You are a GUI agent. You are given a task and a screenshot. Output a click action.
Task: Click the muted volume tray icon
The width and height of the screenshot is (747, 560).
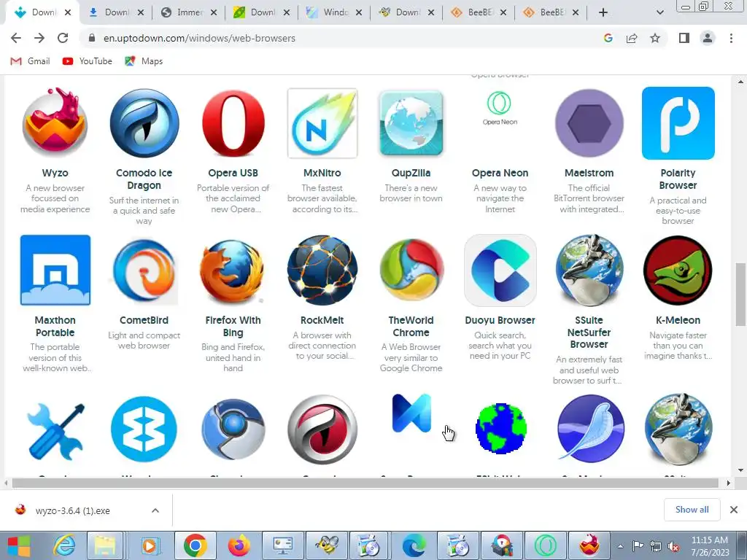point(673,546)
